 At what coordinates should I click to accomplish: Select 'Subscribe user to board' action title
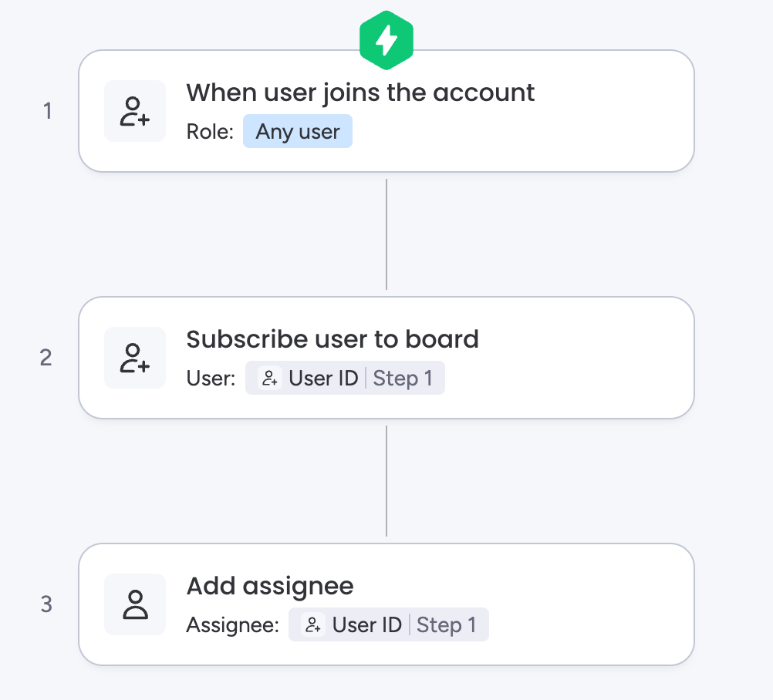tap(332, 339)
